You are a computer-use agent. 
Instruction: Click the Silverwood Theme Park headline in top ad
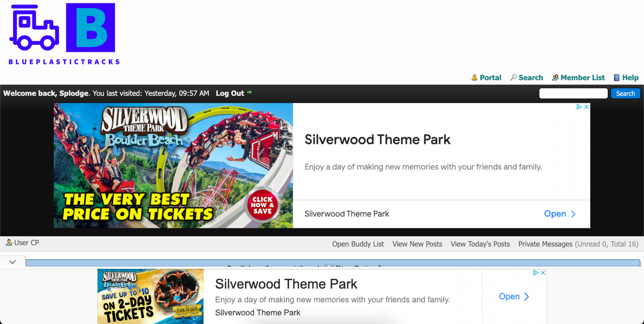pyautogui.click(x=377, y=139)
